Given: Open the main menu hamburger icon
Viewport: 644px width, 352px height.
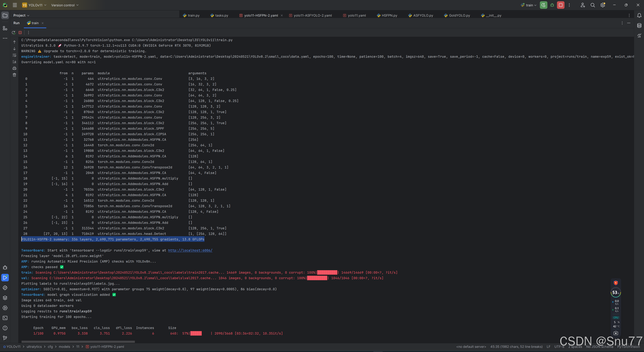Looking at the screenshot, I should (15, 5).
